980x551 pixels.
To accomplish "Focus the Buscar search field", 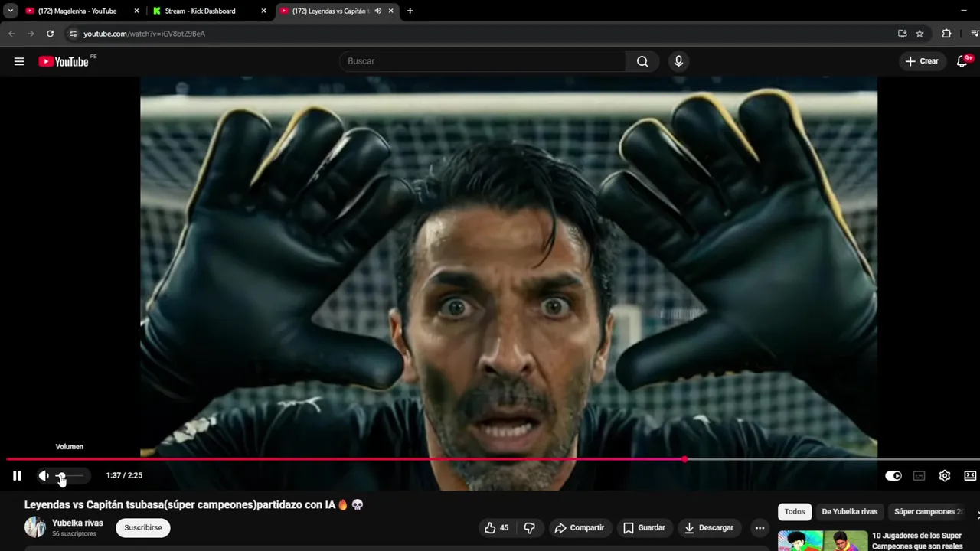I will pos(482,61).
